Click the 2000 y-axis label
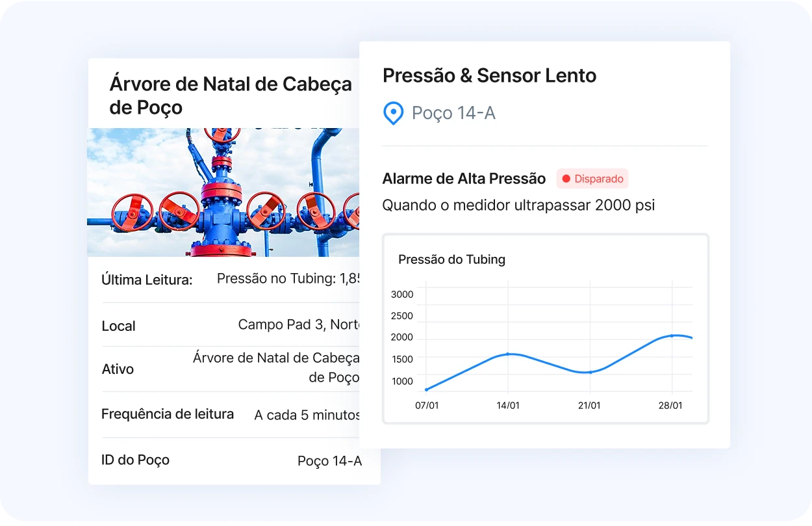The image size is (812, 526). coord(402,337)
